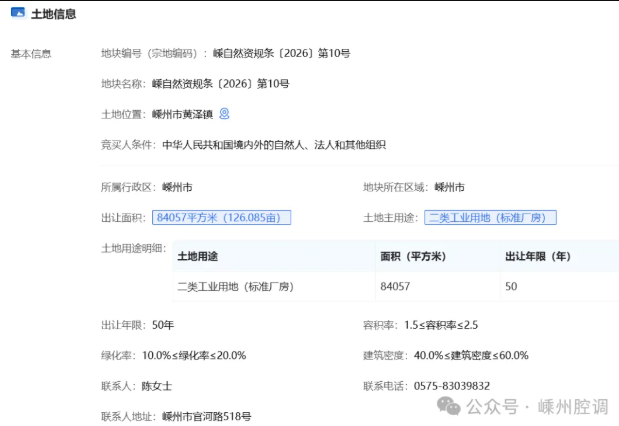This screenshot has height=426, width=619.
Task: Click the 土地信息 section header icon
Action: point(18,14)
